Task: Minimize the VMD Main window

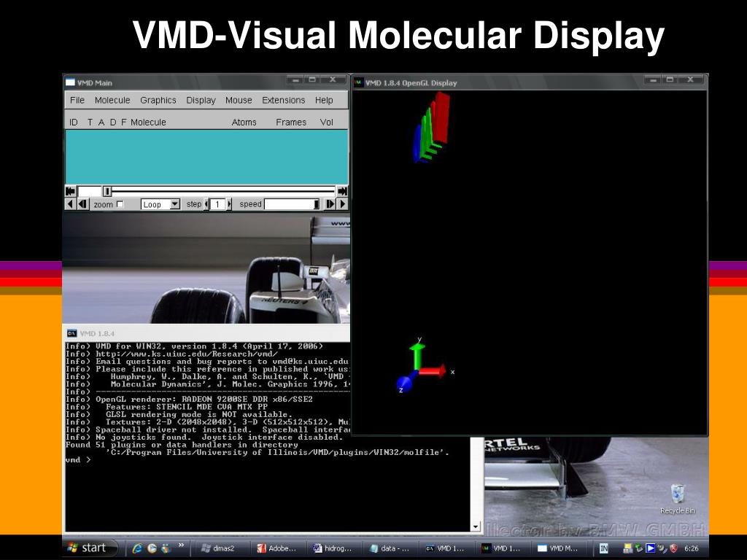Action: click(295, 80)
